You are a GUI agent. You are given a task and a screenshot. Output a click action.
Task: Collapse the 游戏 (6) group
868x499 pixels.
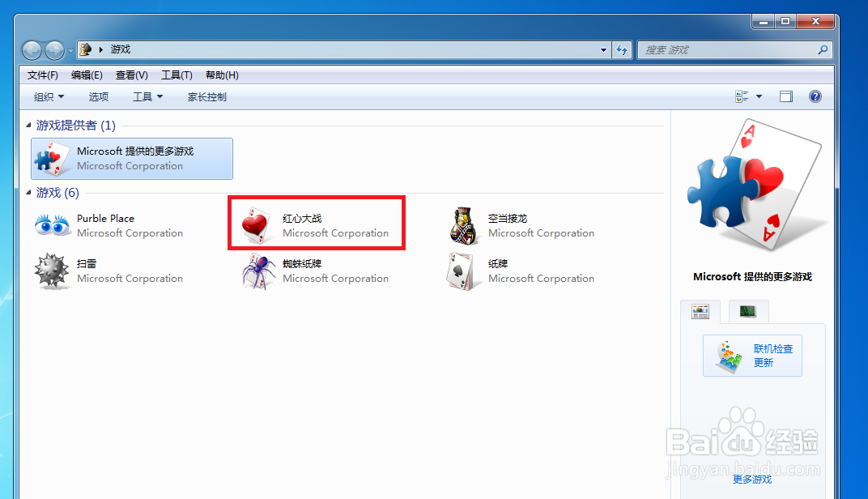click(x=28, y=193)
